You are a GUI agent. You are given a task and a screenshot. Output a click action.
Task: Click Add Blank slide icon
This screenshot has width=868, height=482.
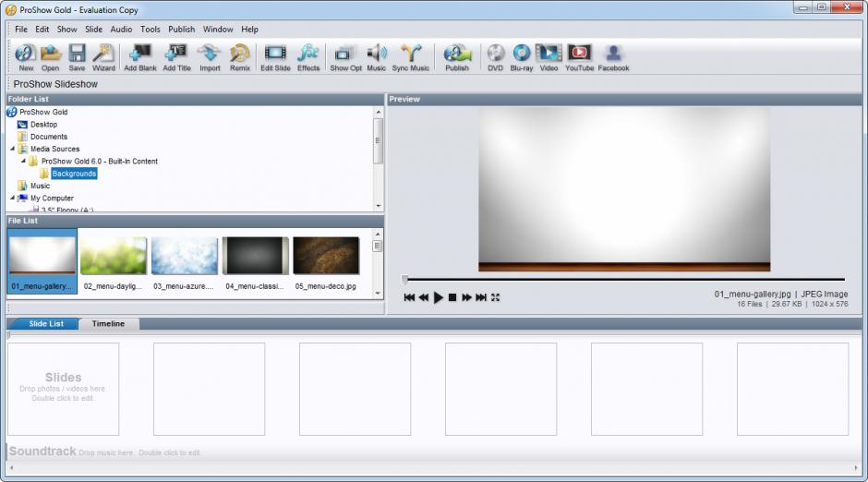(x=140, y=57)
